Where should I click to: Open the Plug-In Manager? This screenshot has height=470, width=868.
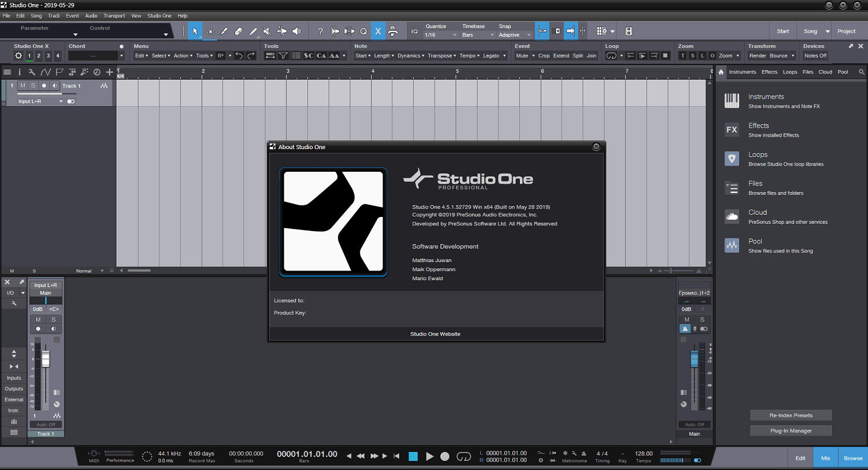[x=791, y=430]
